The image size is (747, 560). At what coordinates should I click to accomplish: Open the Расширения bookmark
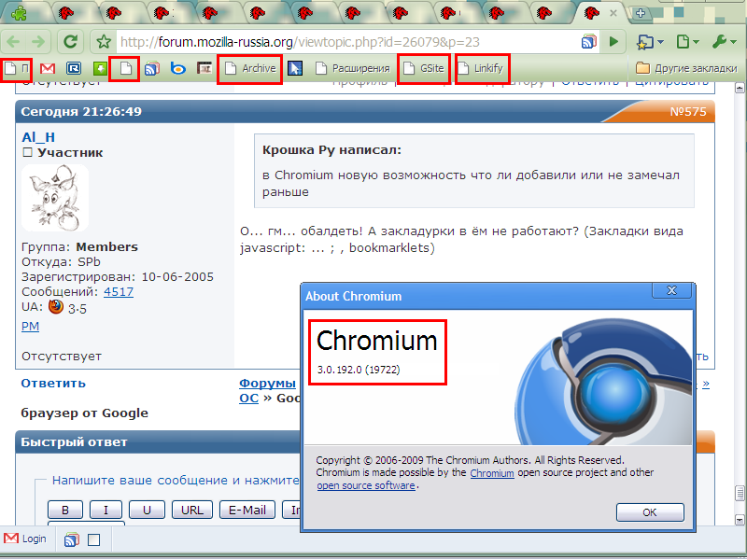click(x=353, y=68)
